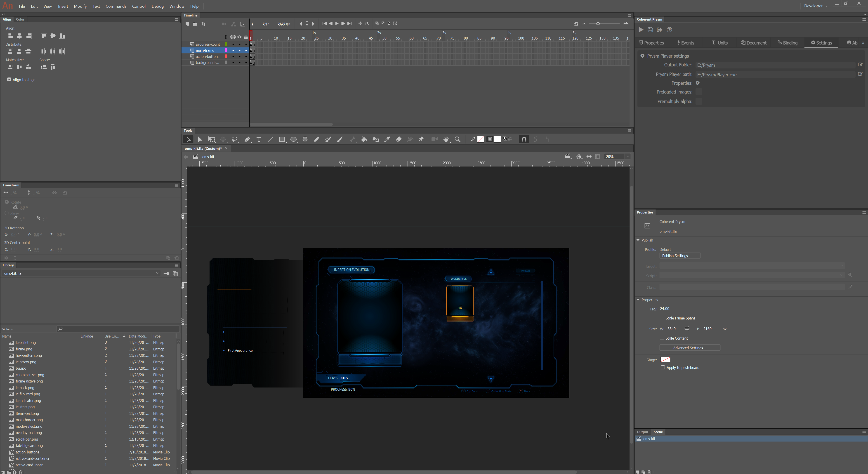The height and width of the screenshot is (474, 868).
Task: Click Align top edge icon
Action: pyautogui.click(x=44, y=36)
